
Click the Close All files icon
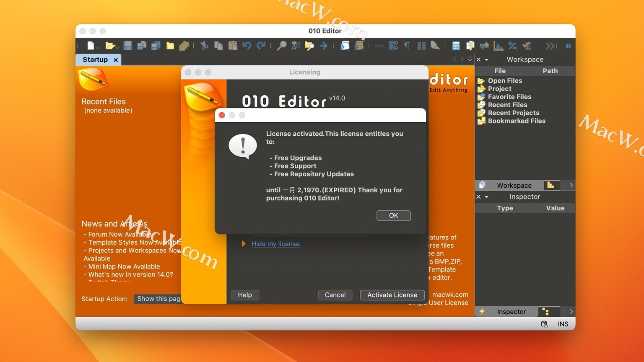(x=184, y=46)
